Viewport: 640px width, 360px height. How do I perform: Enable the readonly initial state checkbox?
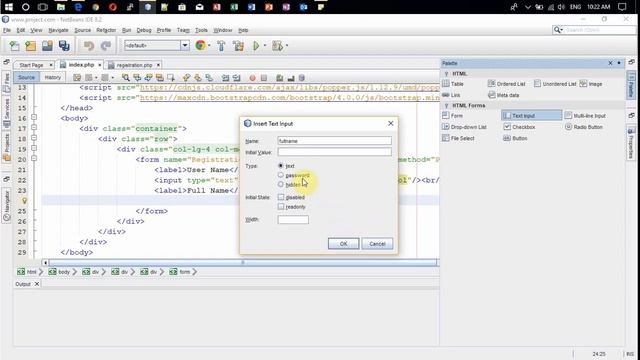point(281,207)
